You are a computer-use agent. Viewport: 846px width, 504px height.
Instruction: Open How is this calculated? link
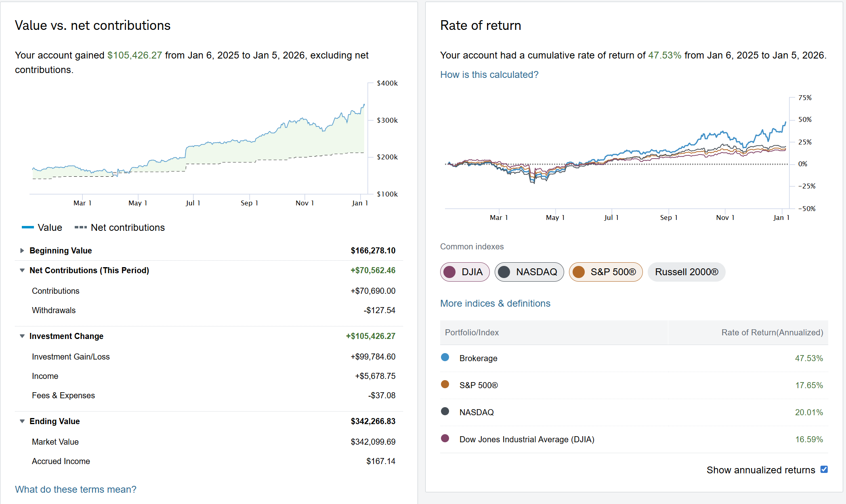coord(489,75)
